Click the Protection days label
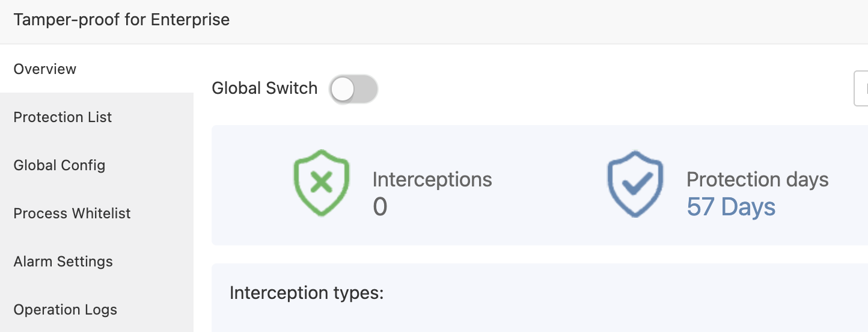This screenshot has width=868, height=332. [x=757, y=179]
